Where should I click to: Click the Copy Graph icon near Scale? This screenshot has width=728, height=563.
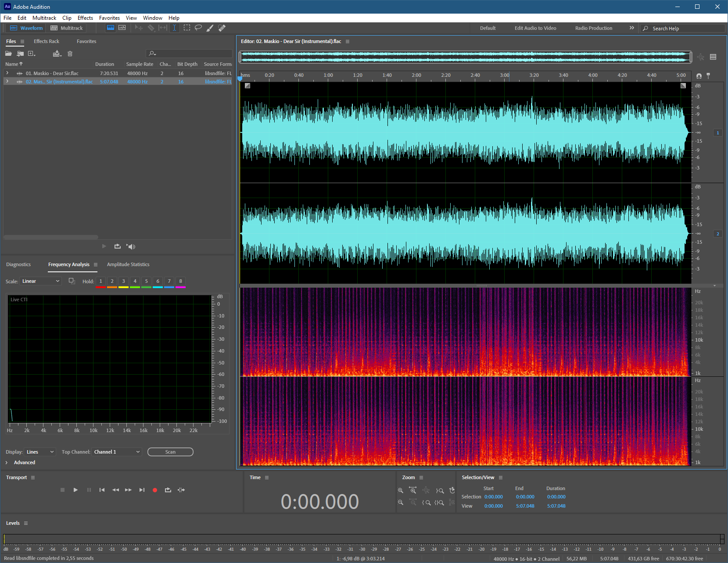[x=72, y=281]
